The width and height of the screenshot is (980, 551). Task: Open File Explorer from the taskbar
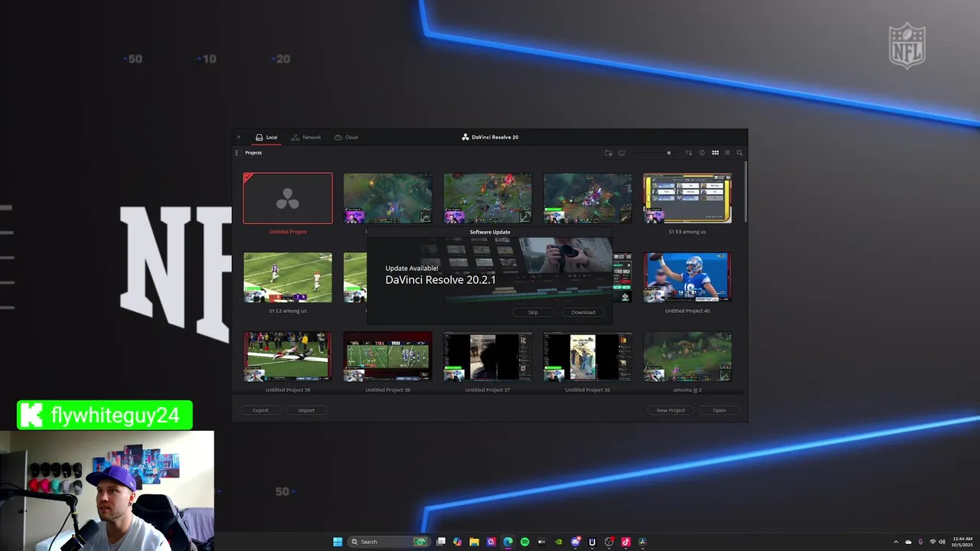click(x=474, y=542)
